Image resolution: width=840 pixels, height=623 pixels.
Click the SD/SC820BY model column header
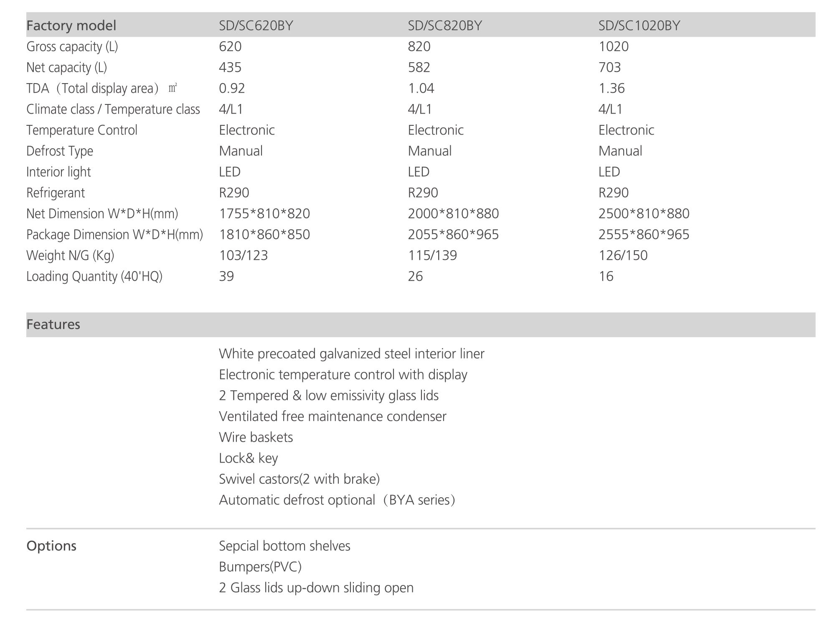pyautogui.click(x=444, y=25)
